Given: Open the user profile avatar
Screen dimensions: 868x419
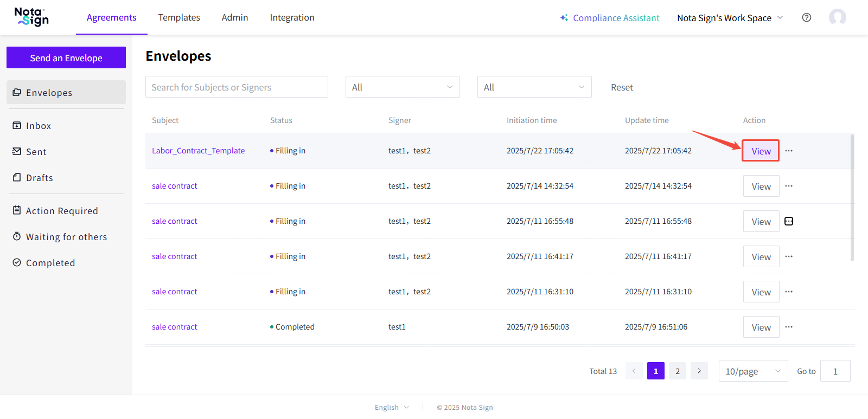Looking at the screenshot, I should click(837, 17).
